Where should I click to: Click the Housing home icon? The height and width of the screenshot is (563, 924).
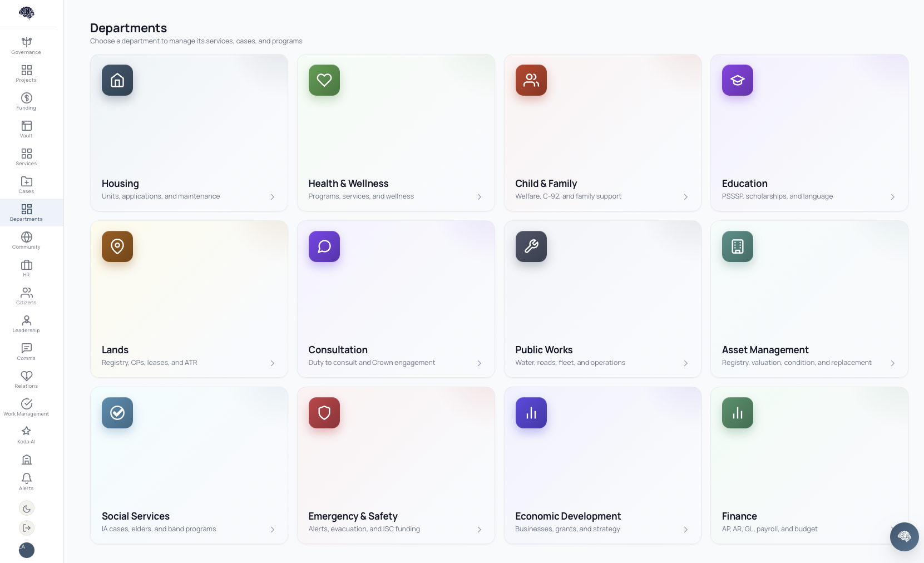tap(117, 80)
